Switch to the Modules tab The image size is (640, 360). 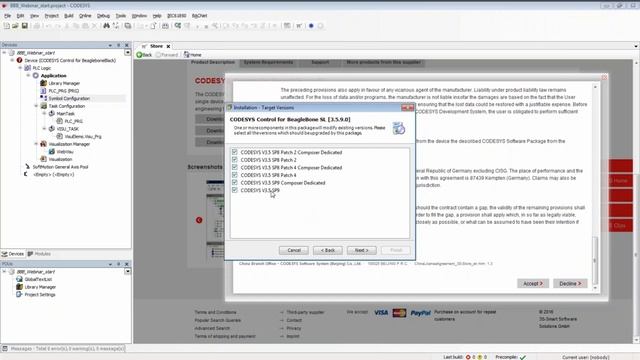coord(39,254)
